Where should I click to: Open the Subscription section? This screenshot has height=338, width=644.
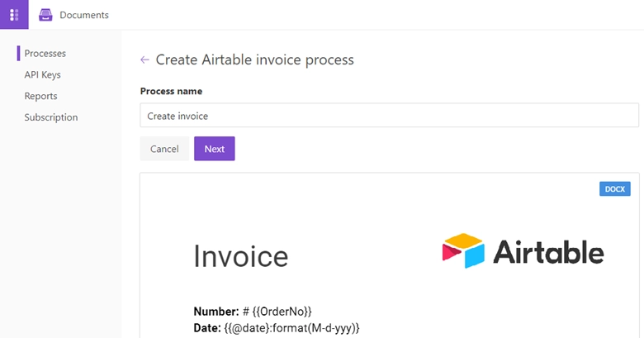click(51, 117)
